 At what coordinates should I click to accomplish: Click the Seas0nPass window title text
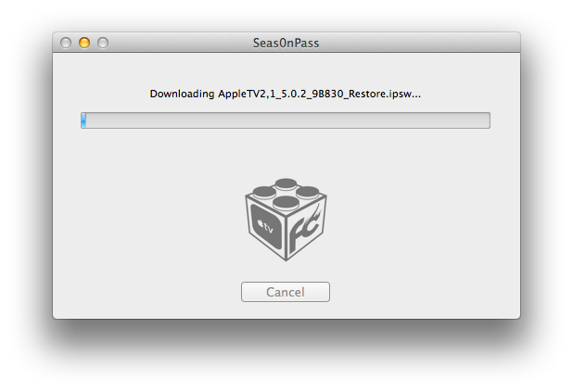click(x=286, y=43)
